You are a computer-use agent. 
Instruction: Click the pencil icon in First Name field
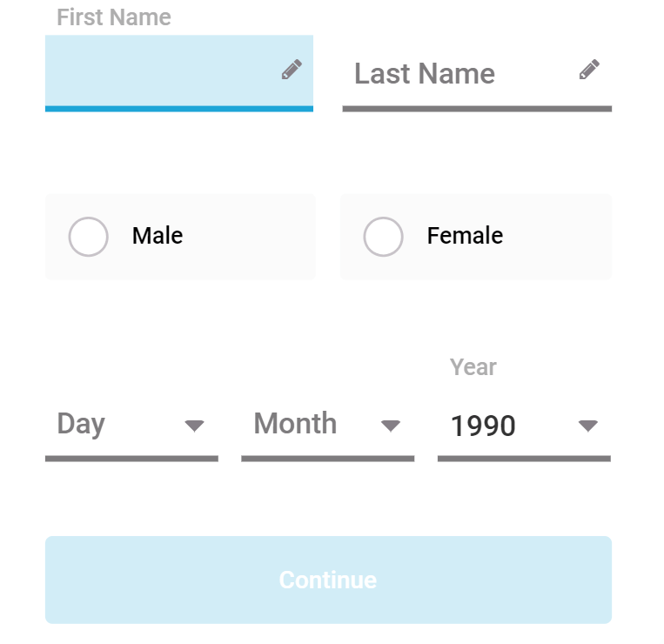[292, 70]
